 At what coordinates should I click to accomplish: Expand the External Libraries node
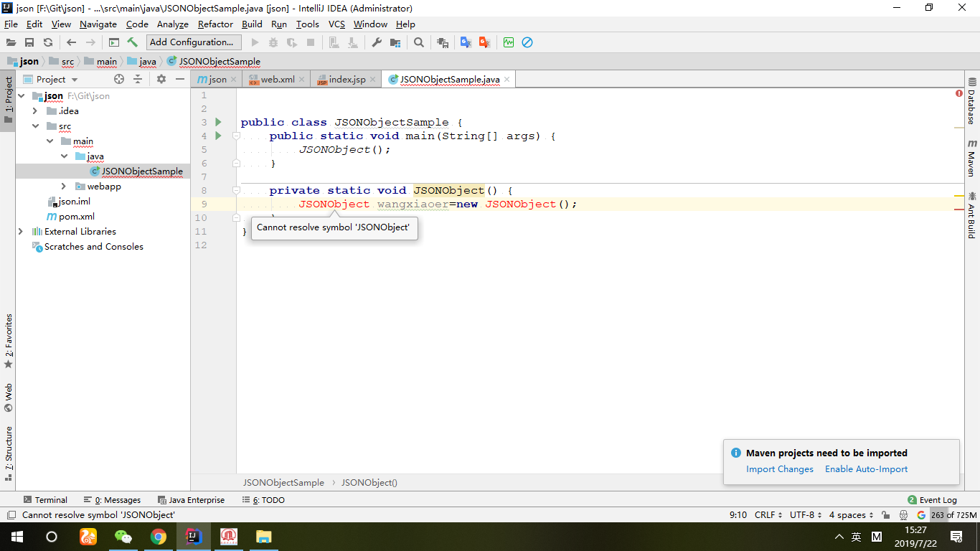pos(21,231)
